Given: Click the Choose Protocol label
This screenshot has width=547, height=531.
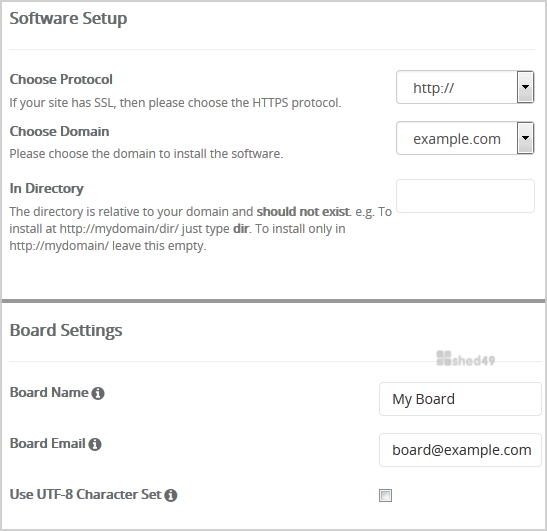Looking at the screenshot, I should tap(61, 79).
